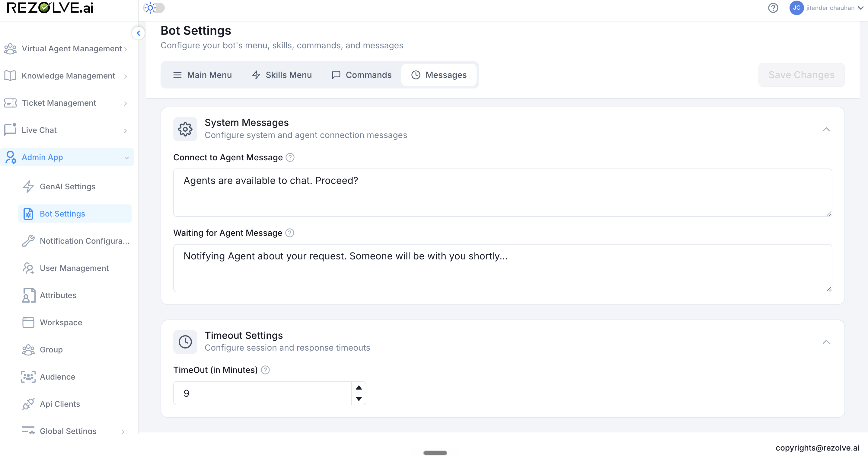Click the Save Changes button
The height and width of the screenshot is (456, 868).
[801, 75]
